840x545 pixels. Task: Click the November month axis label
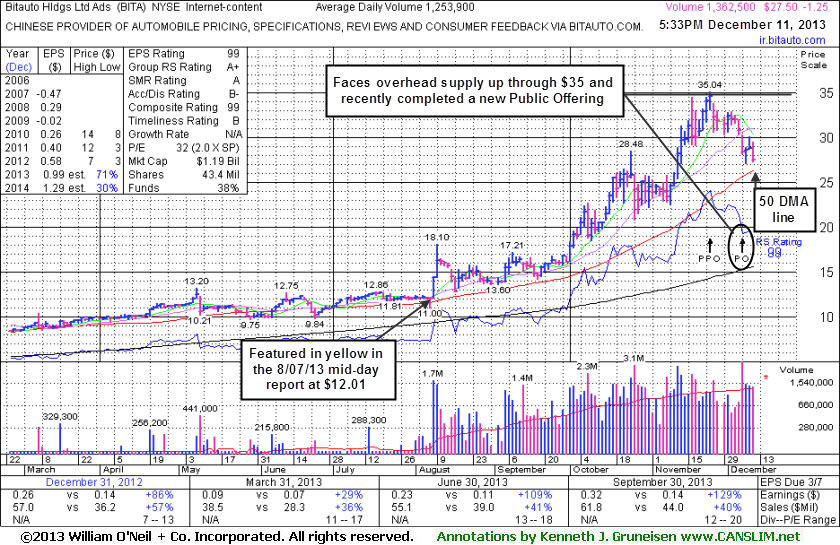click(x=678, y=469)
